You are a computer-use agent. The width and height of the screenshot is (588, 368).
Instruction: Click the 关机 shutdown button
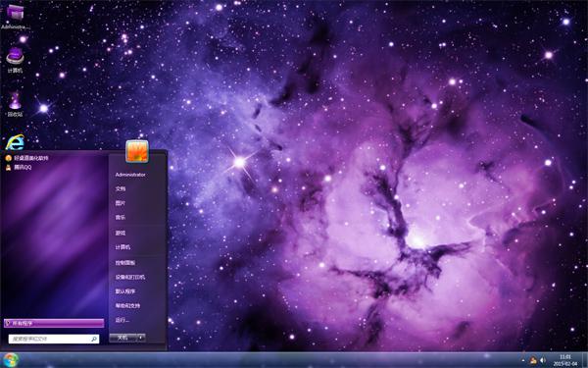[122, 338]
